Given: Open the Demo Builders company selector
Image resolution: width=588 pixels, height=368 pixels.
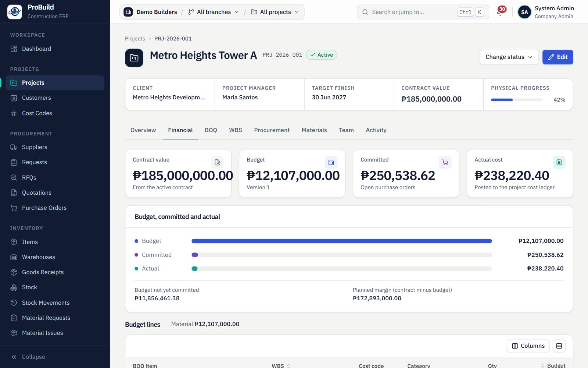Looking at the screenshot, I should tap(151, 12).
